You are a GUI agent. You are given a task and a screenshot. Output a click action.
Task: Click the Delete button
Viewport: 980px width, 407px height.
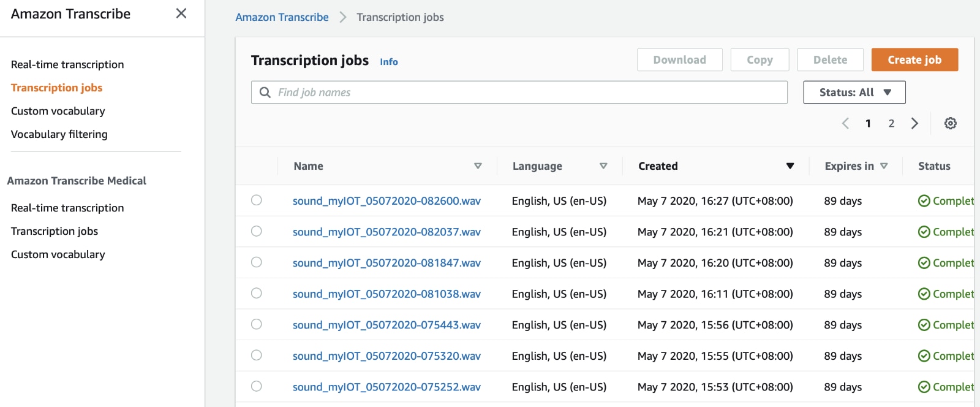pos(831,60)
